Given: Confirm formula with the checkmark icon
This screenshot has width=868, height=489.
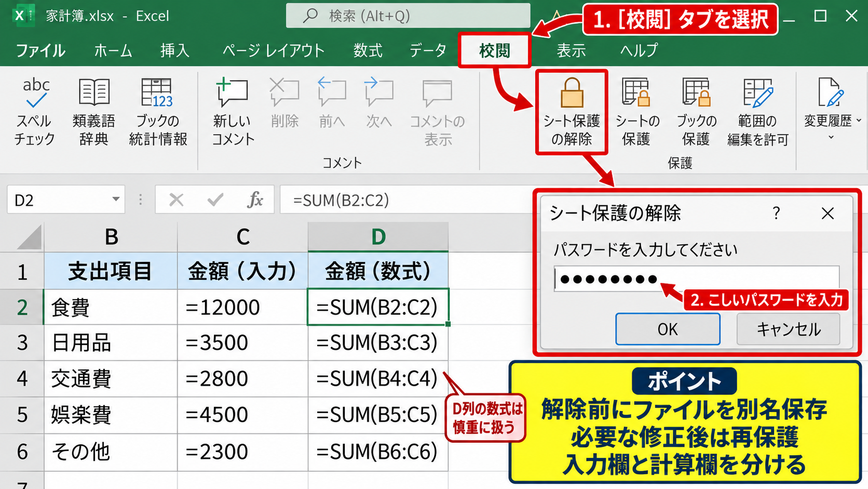Looking at the screenshot, I should [215, 200].
